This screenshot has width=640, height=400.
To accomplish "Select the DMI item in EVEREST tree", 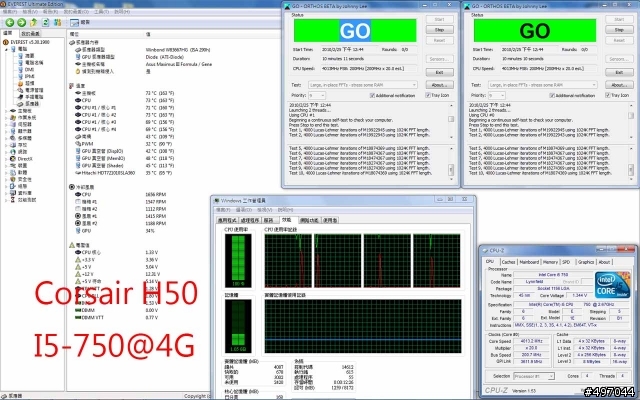I will [29, 69].
